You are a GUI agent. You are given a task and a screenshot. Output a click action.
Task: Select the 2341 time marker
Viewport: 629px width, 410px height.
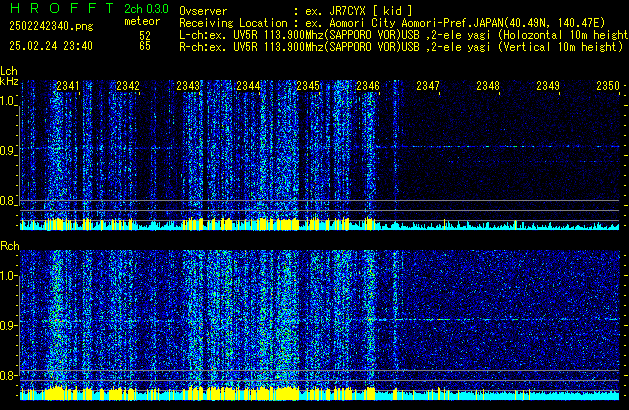68,86
